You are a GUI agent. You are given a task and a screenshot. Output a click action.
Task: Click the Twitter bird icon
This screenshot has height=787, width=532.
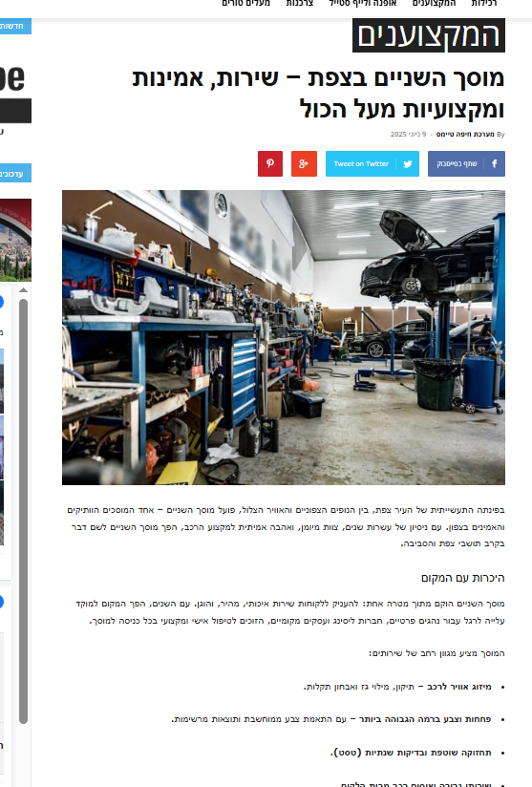(x=408, y=163)
